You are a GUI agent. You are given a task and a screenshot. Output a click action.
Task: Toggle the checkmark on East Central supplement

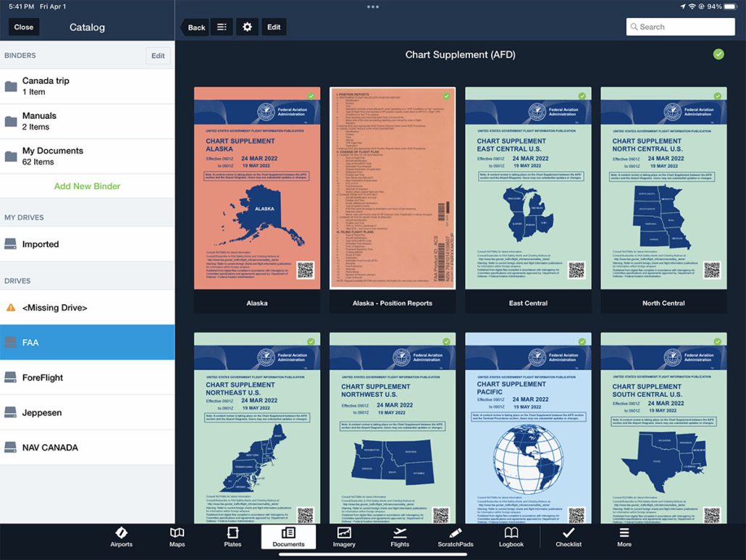pos(582,94)
